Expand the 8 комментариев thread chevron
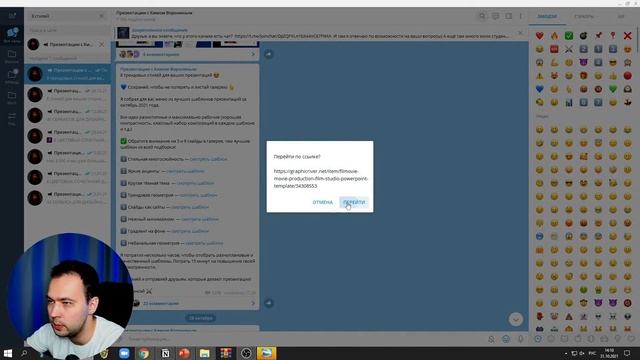640x360 pixels. [x=253, y=54]
